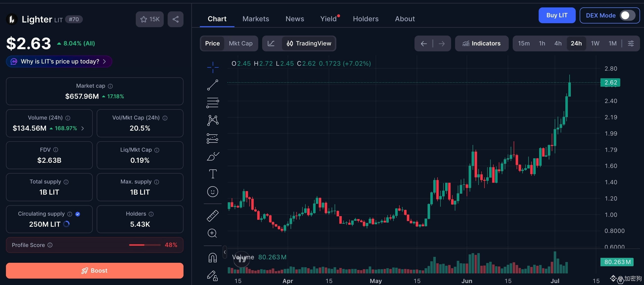Viewport: 644px width, 285px height.
Task: Click the Lighter coin logo
Action: (12, 19)
